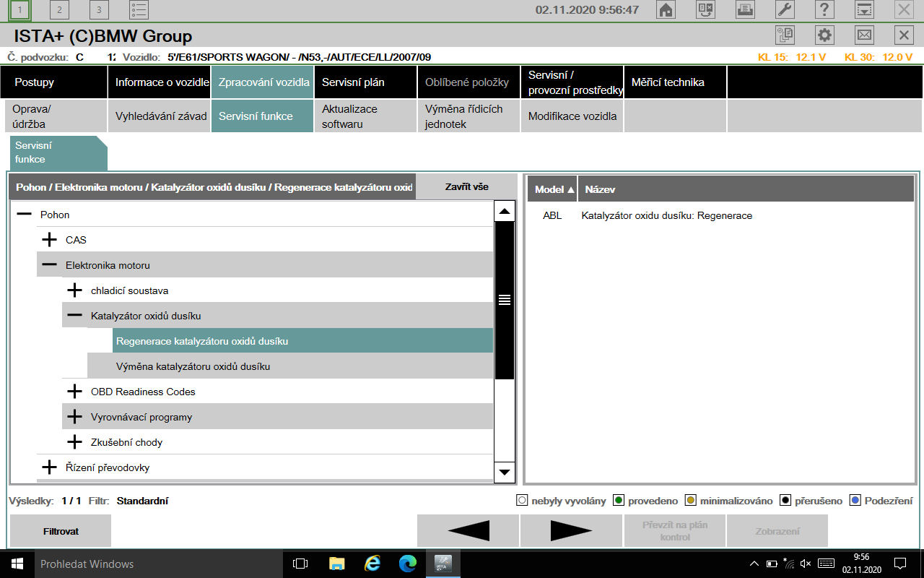Expand the Zkušební chody node
This screenshot has width=924, height=578.
click(x=75, y=442)
